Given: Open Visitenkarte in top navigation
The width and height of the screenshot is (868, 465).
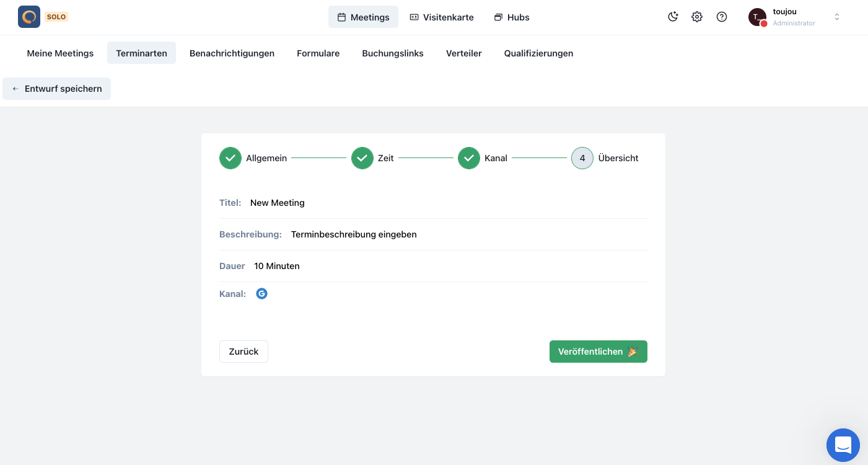Looking at the screenshot, I should tap(442, 17).
